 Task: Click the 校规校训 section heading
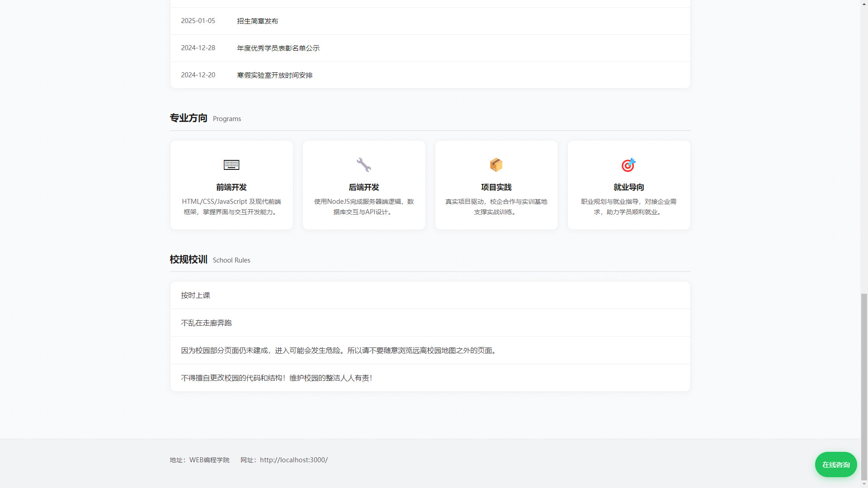[188, 259]
